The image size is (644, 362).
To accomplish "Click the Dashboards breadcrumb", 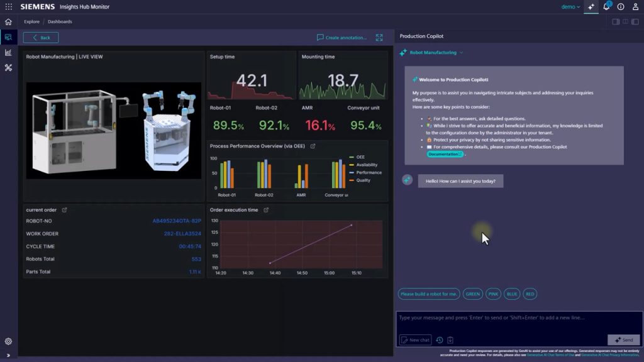I will tap(60, 21).
